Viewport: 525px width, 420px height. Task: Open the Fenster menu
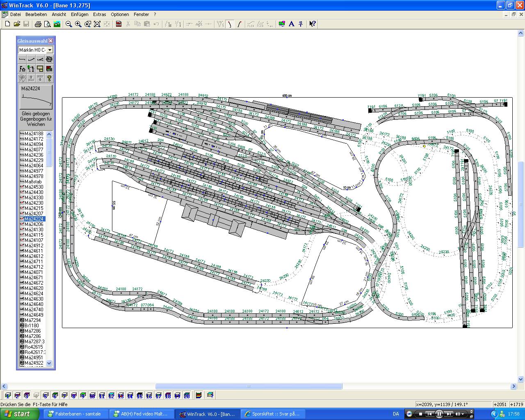click(141, 14)
